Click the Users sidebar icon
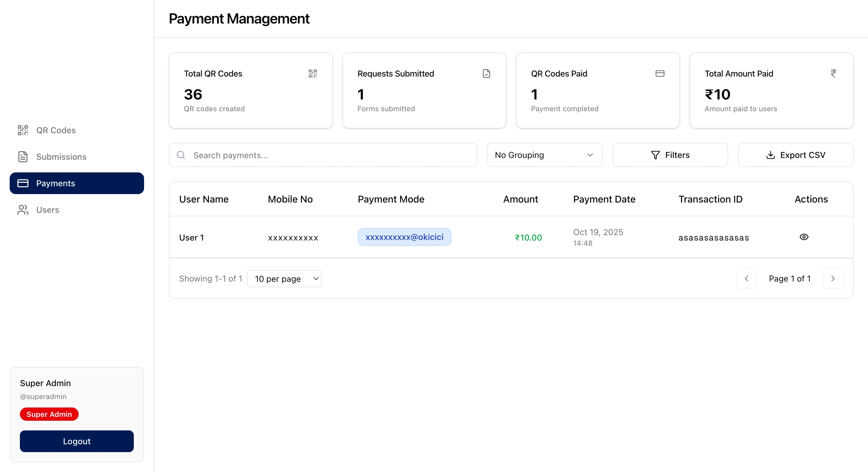Screen dimensions: 868x472 coord(22,209)
